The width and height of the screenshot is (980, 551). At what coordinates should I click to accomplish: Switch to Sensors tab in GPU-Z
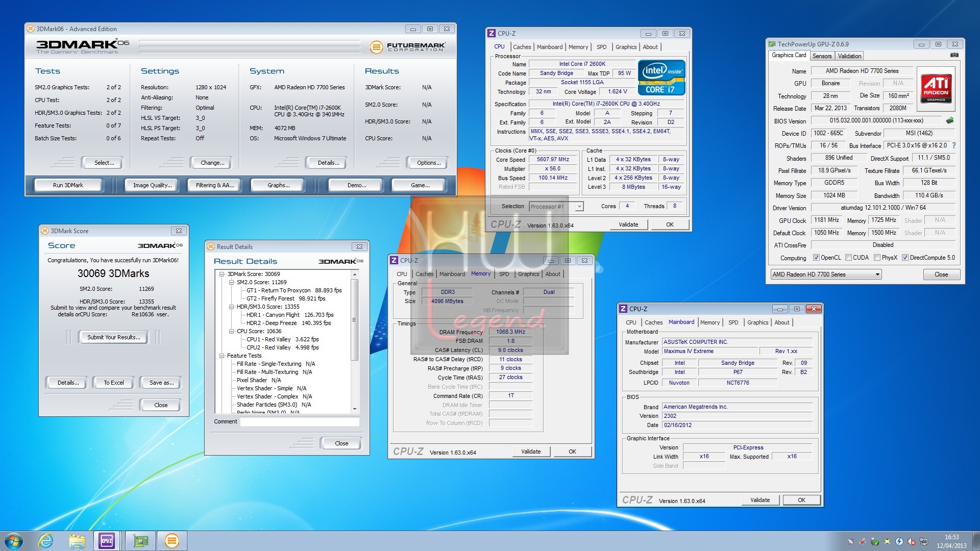pyautogui.click(x=822, y=56)
